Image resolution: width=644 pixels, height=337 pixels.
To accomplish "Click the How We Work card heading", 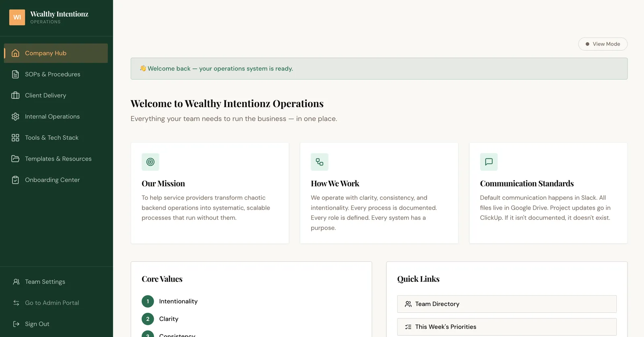I will click(x=335, y=184).
